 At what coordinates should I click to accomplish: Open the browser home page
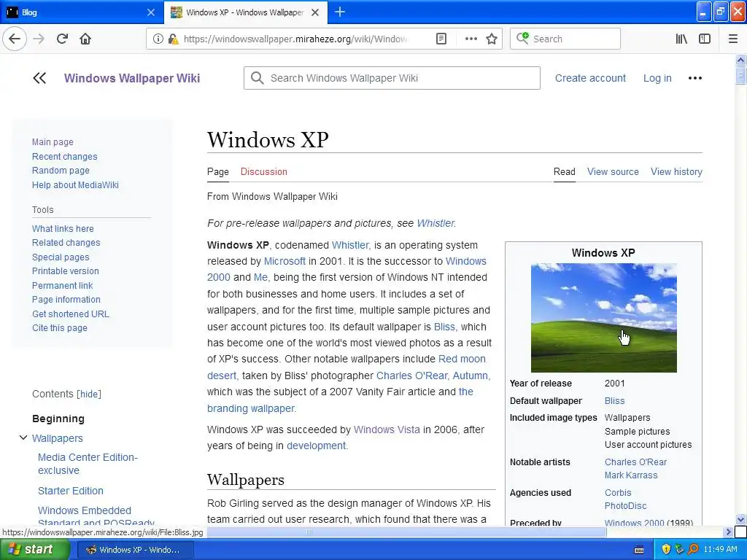click(86, 39)
